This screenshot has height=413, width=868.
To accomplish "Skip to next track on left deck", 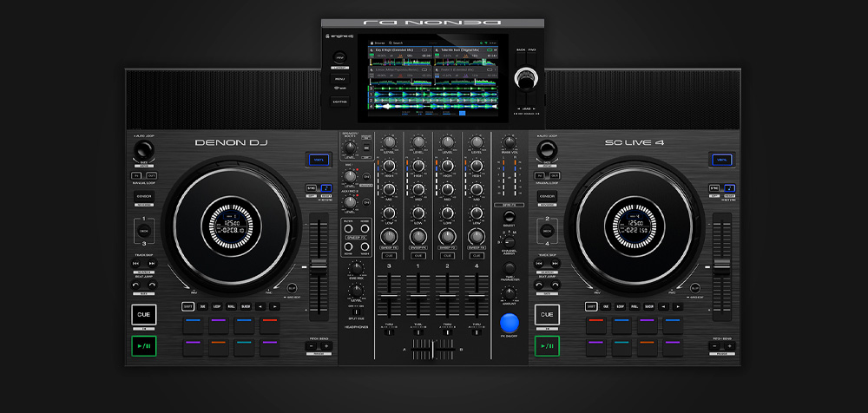I will pos(152,264).
